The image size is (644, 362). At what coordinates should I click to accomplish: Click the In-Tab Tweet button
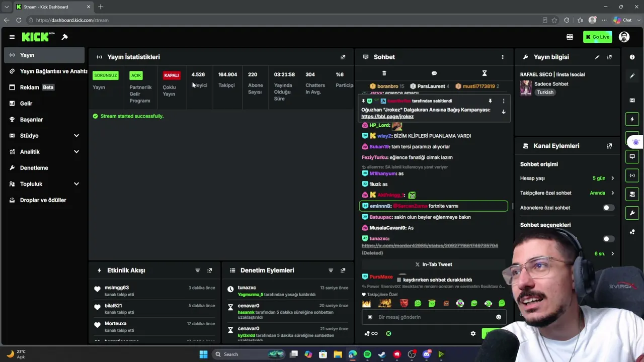tap(434, 264)
